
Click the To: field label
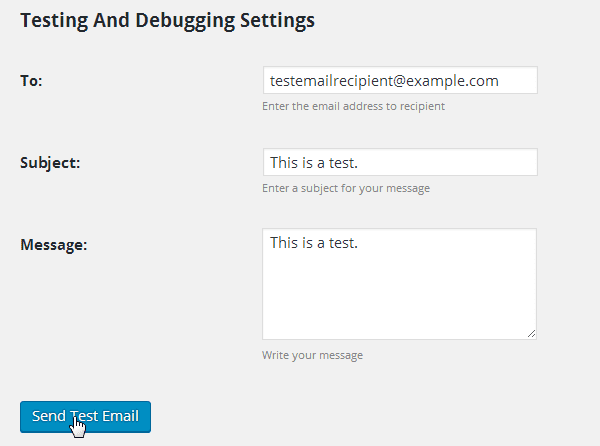[31, 81]
